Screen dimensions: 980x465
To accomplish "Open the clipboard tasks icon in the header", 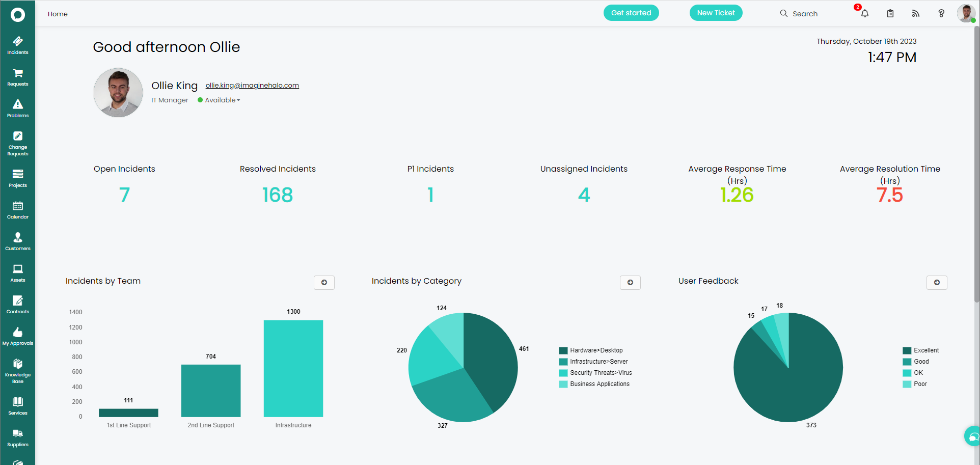I will (890, 13).
